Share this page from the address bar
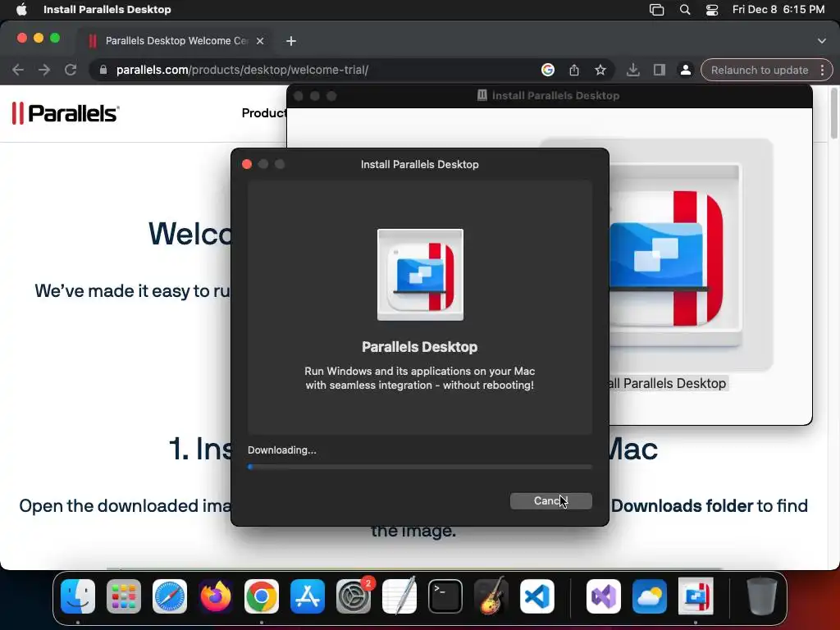 pyautogui.click(x=573, y=70)
